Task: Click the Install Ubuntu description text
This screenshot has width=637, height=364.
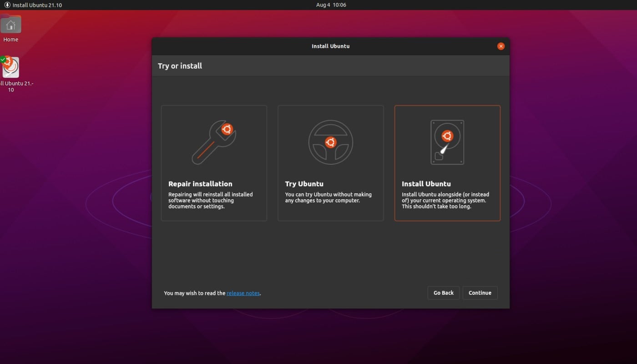Action: (x=445, y=201)
